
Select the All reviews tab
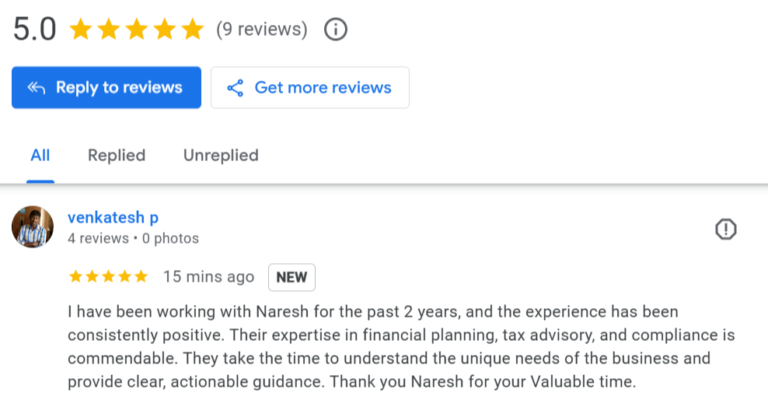[x=40, y=155]
